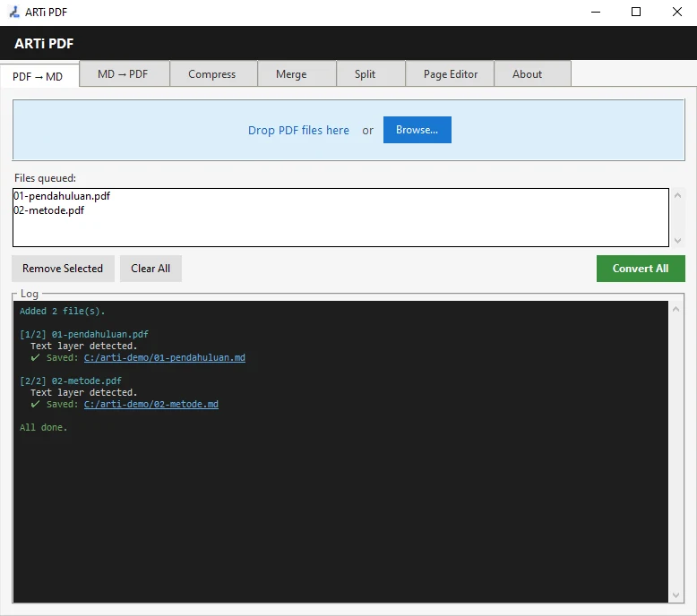Click queue list scroll down arrow
Viewport: 697px width, 616px height.
(x=677, y=240)
